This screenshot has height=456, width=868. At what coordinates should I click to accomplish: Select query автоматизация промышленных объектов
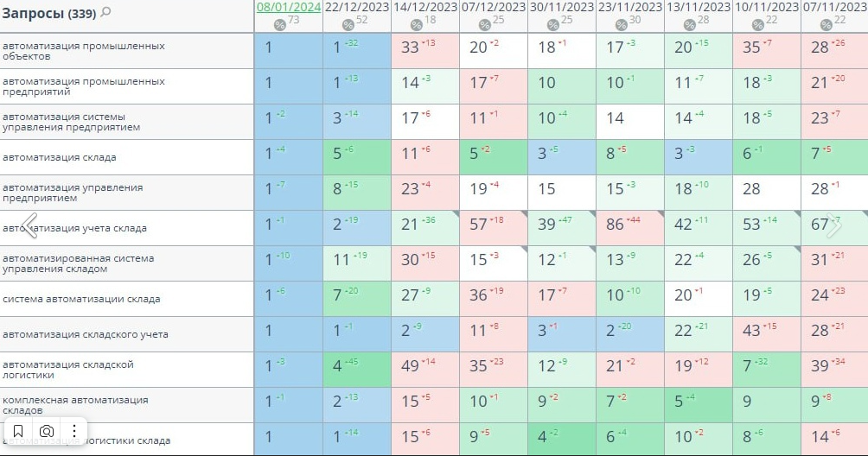(x=84, y=51)
